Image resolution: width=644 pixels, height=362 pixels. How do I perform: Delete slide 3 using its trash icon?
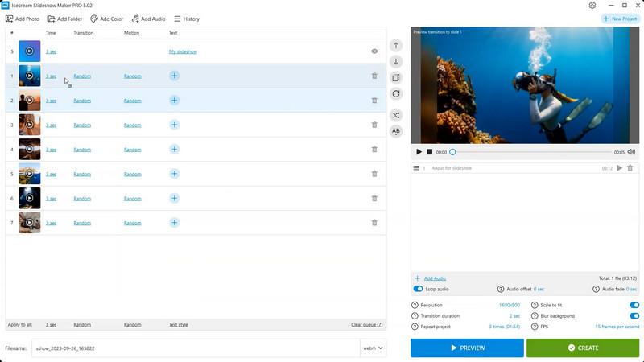(374, 125)
